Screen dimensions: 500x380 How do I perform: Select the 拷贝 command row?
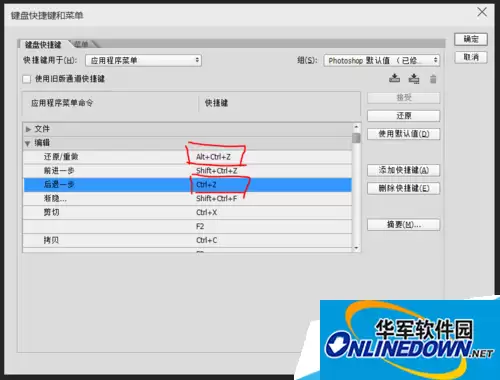pyautogui.click(x=187, y=240)
